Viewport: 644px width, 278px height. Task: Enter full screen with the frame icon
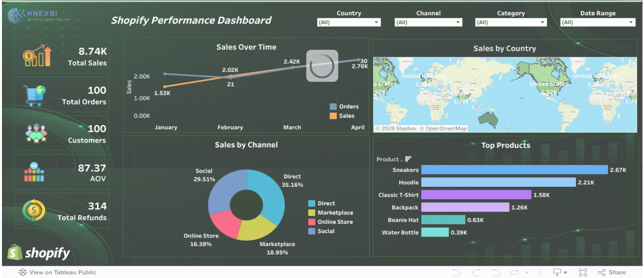coord(582,272)
